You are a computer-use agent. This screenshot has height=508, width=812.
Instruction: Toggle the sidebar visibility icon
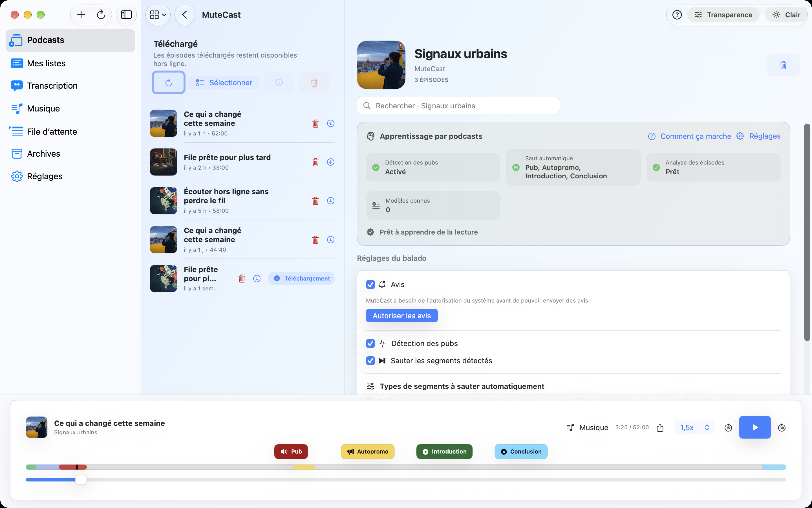point(126,15)
